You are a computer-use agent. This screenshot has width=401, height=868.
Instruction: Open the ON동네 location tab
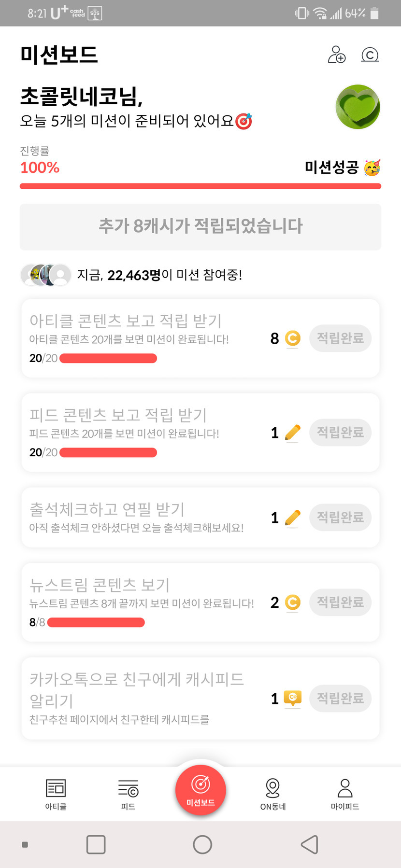click(273, 794)
